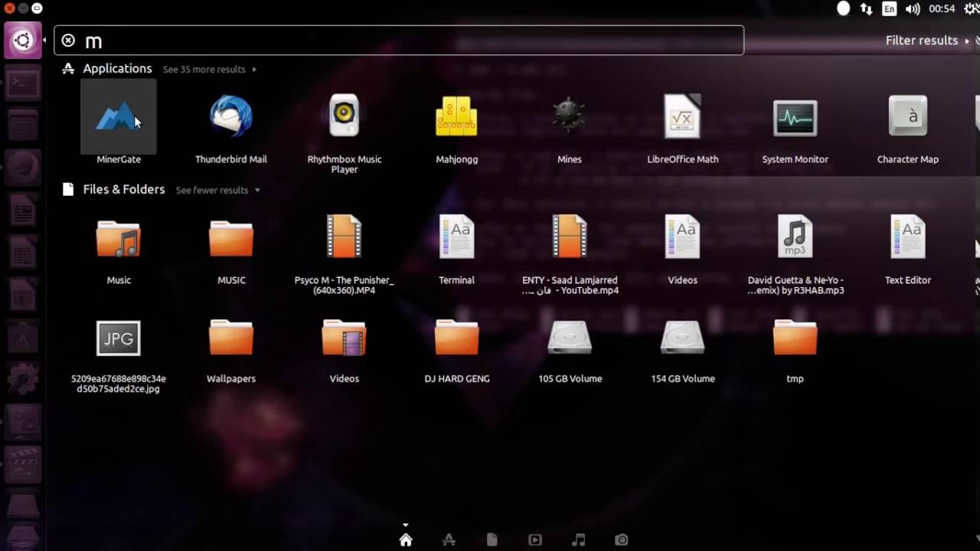Screen dimensions: 980x551
Task: Open the Text Editor file result
Action: (x=908, y=239)
